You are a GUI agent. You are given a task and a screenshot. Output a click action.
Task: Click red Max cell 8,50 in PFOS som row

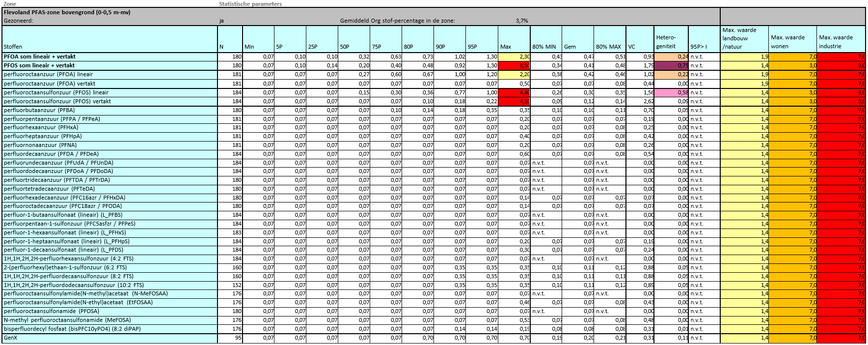click(514, 65)
